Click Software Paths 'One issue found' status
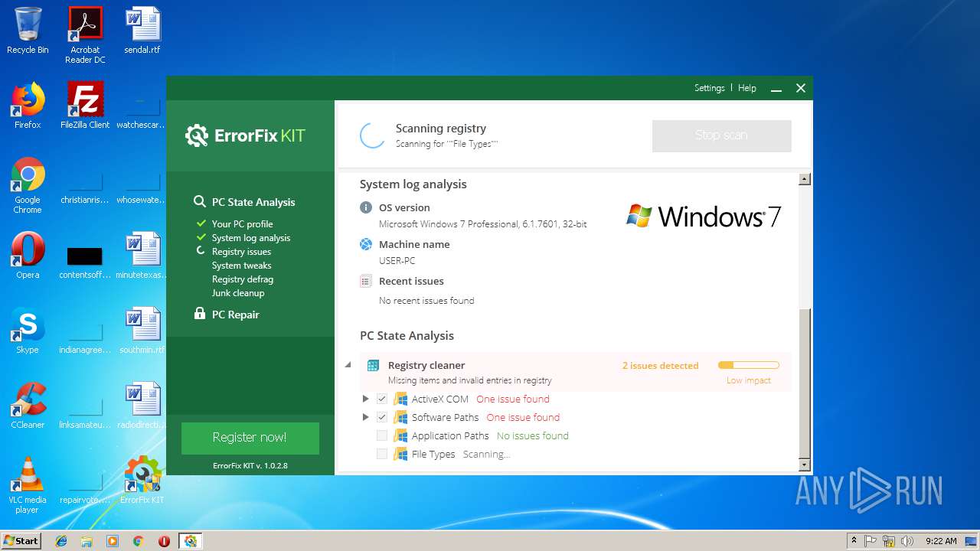The image size is (980, 551). [523, 417]
